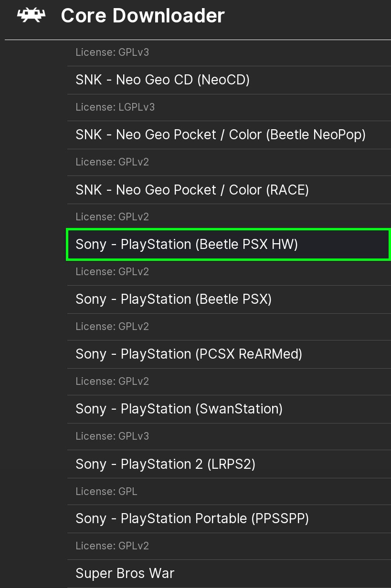The image size is (391, 588).
Task: Click the Core Downloader title
Action: (143, 16)
